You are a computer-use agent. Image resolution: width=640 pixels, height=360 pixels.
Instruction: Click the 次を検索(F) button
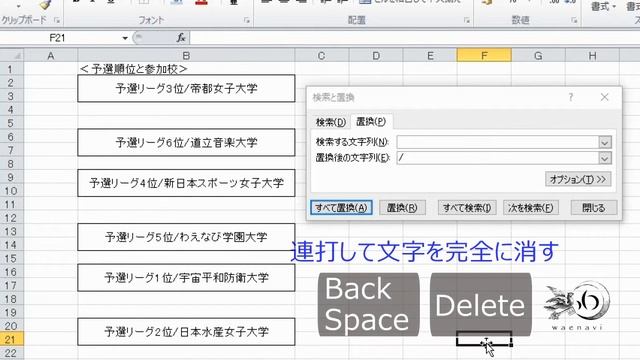(x=530, y=208)
